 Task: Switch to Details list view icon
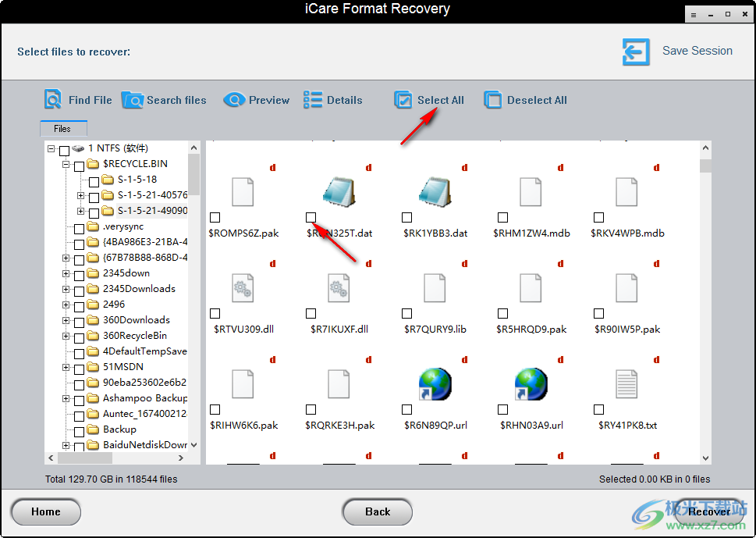click(x=313, y=100)
